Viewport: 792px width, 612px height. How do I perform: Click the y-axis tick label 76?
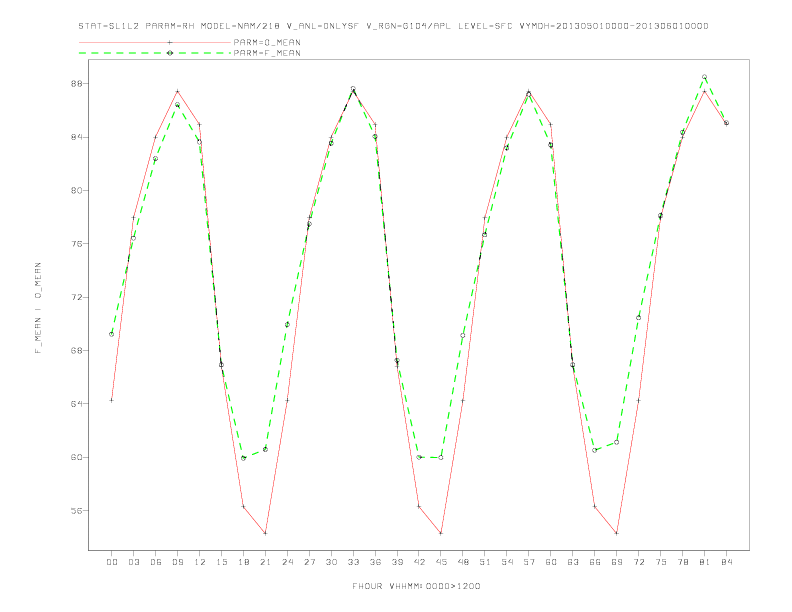[75, 243]
